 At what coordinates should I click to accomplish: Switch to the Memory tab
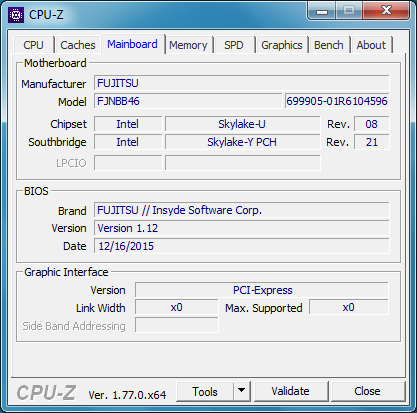point(188,45)
